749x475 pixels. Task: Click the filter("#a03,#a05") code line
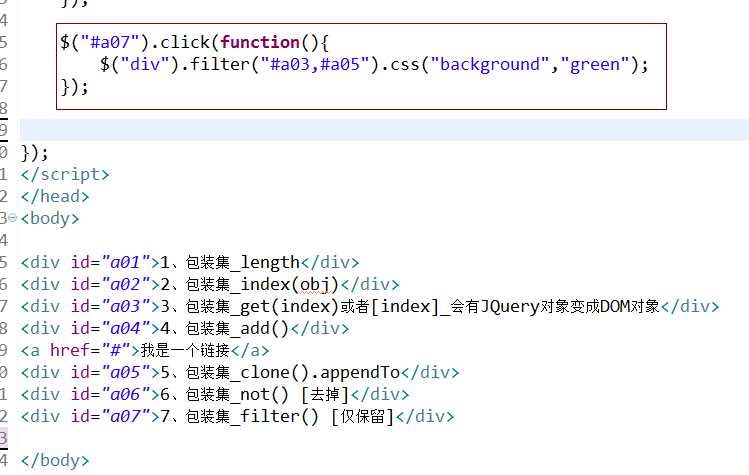374,65
